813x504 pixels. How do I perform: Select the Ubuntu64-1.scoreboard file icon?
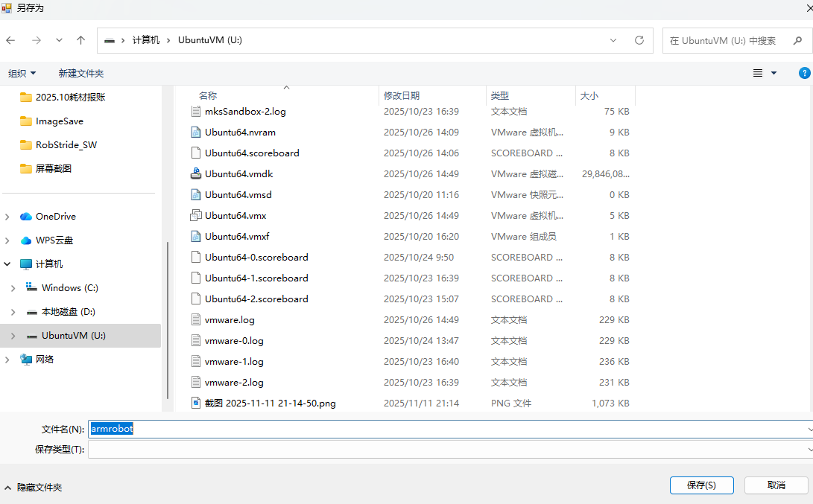195,278
